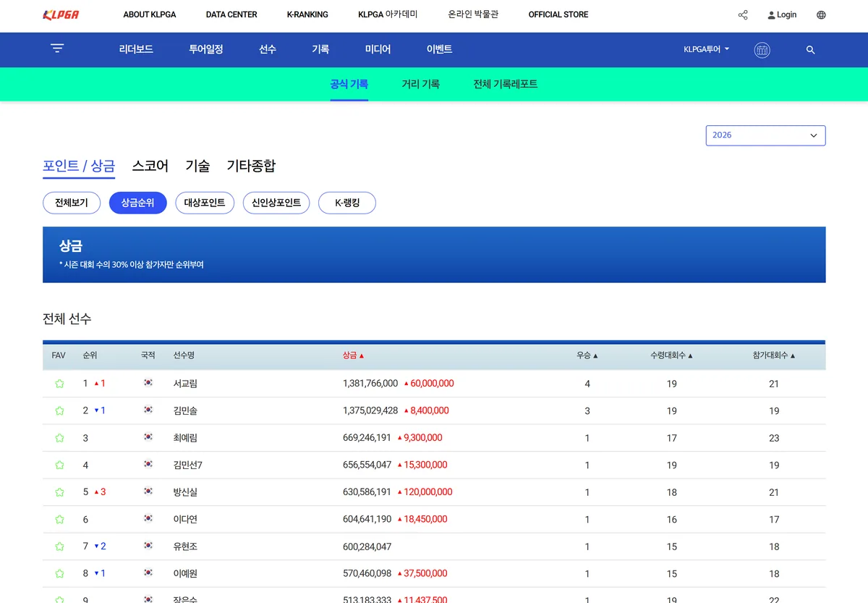Viewport: 868px width, 603px height.
Task: Click the 1,375,029,428 prize amount
Action: pyautogui.click(x=370, y=410)
